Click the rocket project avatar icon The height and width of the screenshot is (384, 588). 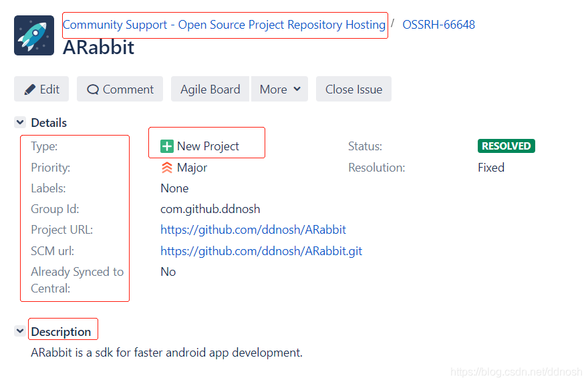[x=34, y=35]
